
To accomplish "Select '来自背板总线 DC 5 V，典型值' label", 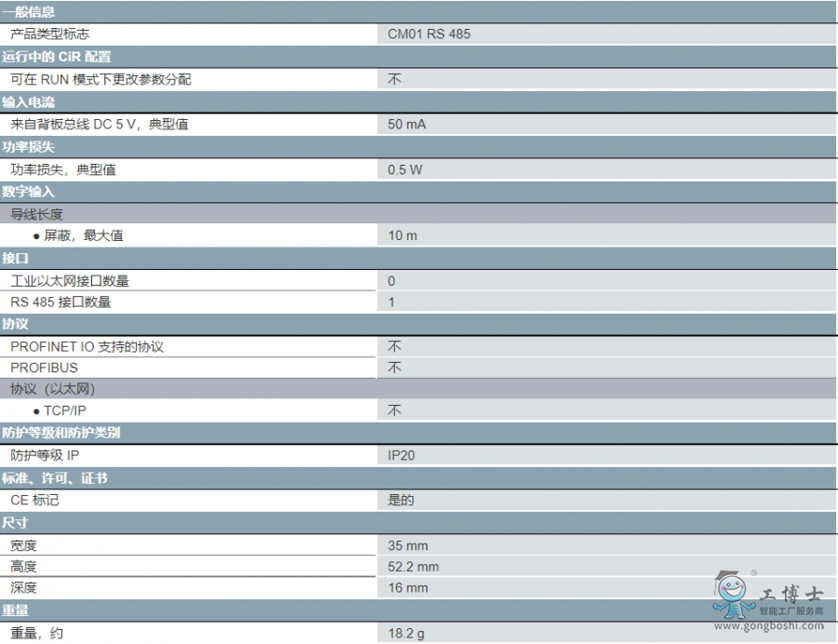I will pyautogui.click(x=100, y=125).
